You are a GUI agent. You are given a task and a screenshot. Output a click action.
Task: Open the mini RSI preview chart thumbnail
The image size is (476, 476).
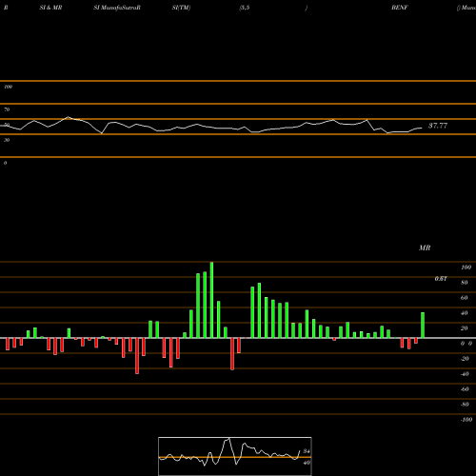tap(235, 456)
